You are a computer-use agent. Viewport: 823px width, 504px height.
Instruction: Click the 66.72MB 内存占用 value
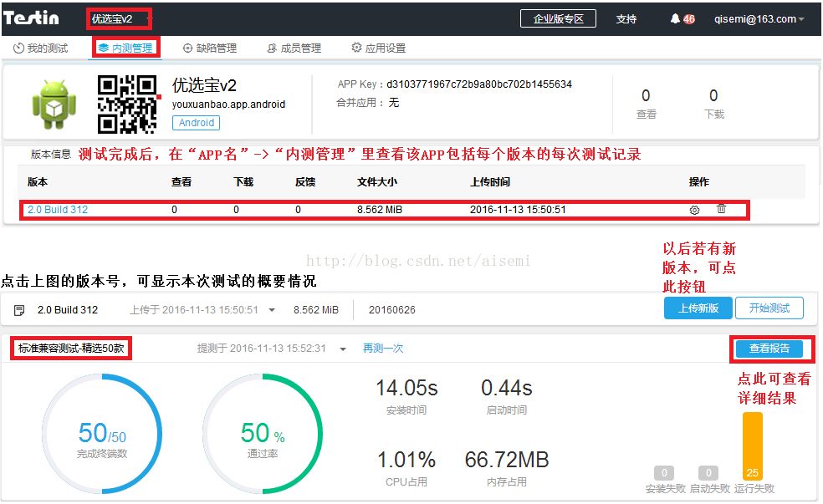pos(507,460)
